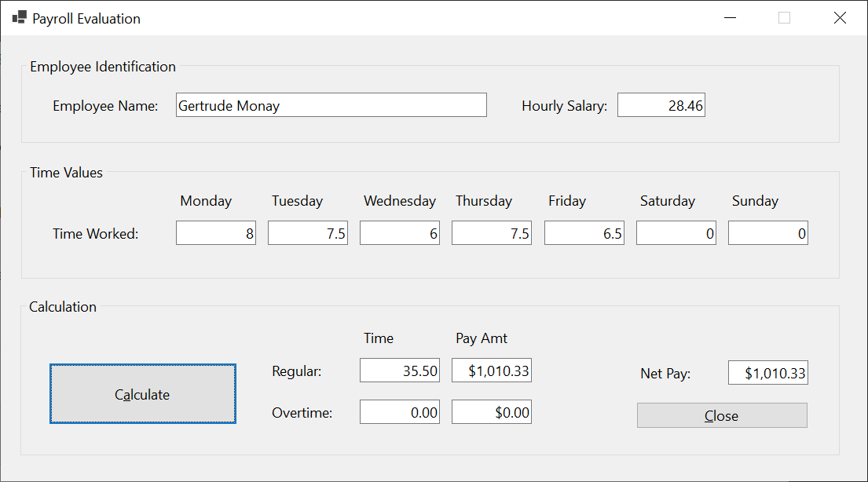Click the Pay Amt column header

482,338
